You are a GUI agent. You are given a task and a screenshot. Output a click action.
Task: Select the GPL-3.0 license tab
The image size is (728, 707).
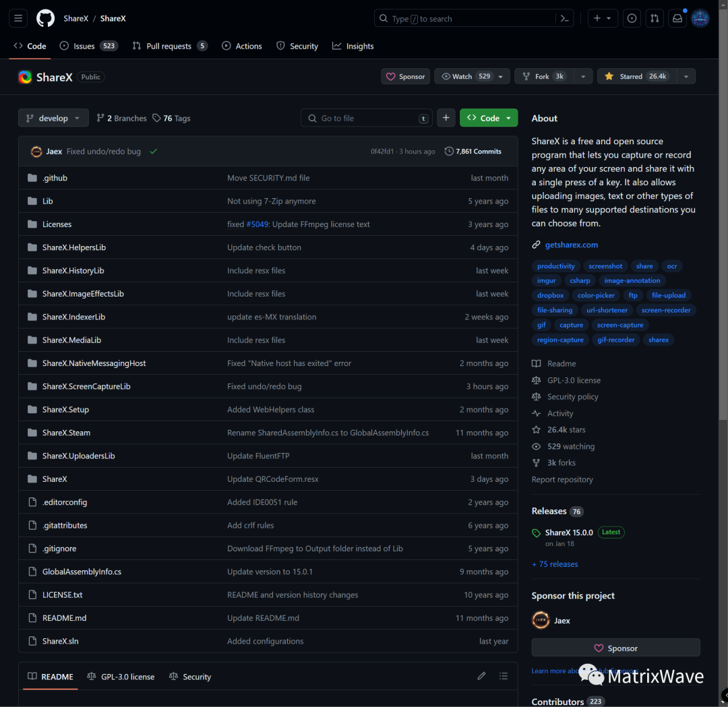(121, 677)
